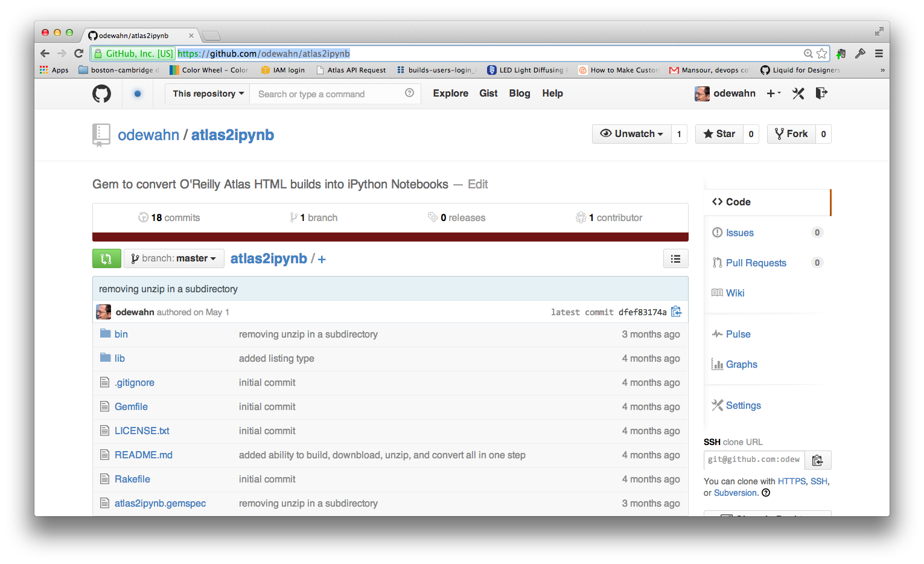Go to Explore in the top navigation
The height and width of the screenshot is (564, 924).
(x=450, y=94)
